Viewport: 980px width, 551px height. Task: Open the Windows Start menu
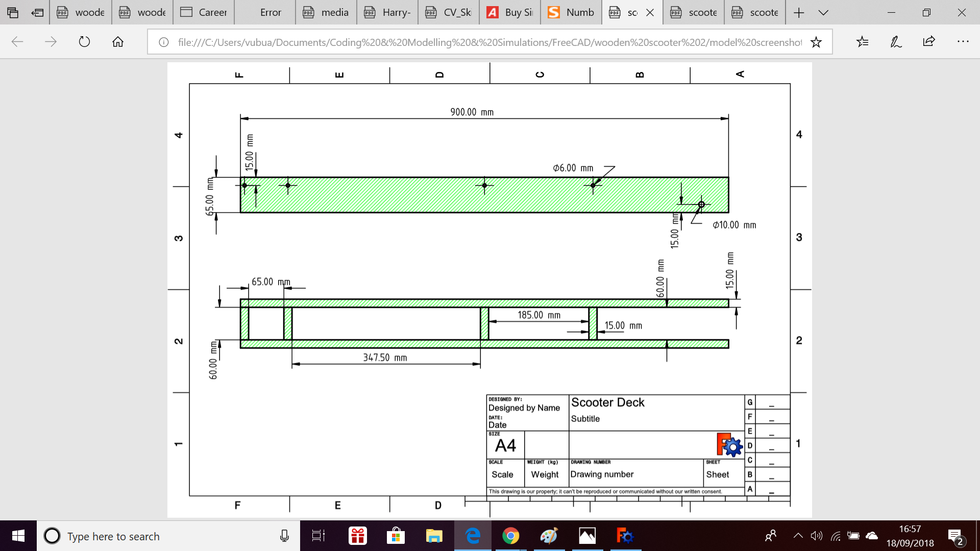pyautogui.click(x=18, y=536)
